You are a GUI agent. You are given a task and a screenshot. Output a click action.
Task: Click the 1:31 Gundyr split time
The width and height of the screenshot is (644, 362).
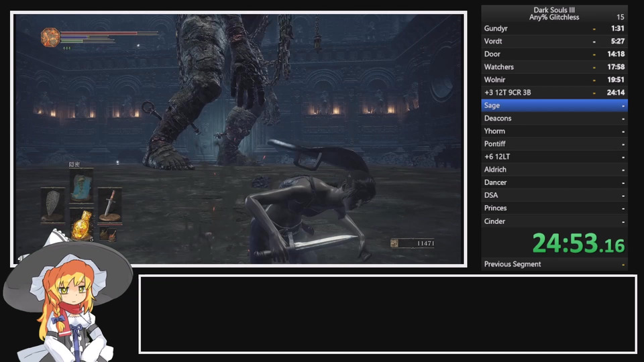[x=617, y=28]
